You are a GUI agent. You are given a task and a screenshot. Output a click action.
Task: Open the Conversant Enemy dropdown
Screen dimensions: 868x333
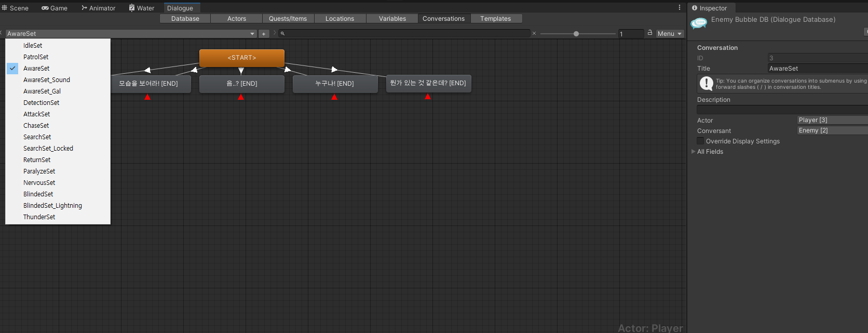(832, 130)
